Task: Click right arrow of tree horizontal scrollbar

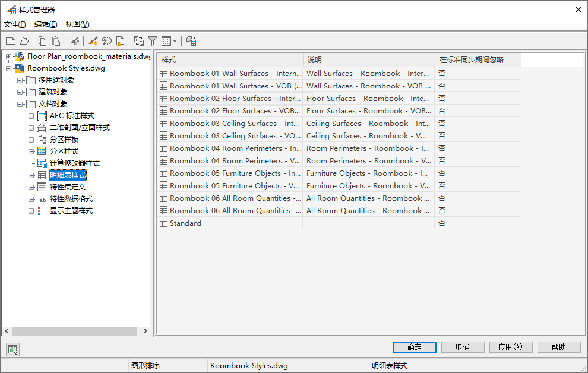Action: [x=146, y=331]
